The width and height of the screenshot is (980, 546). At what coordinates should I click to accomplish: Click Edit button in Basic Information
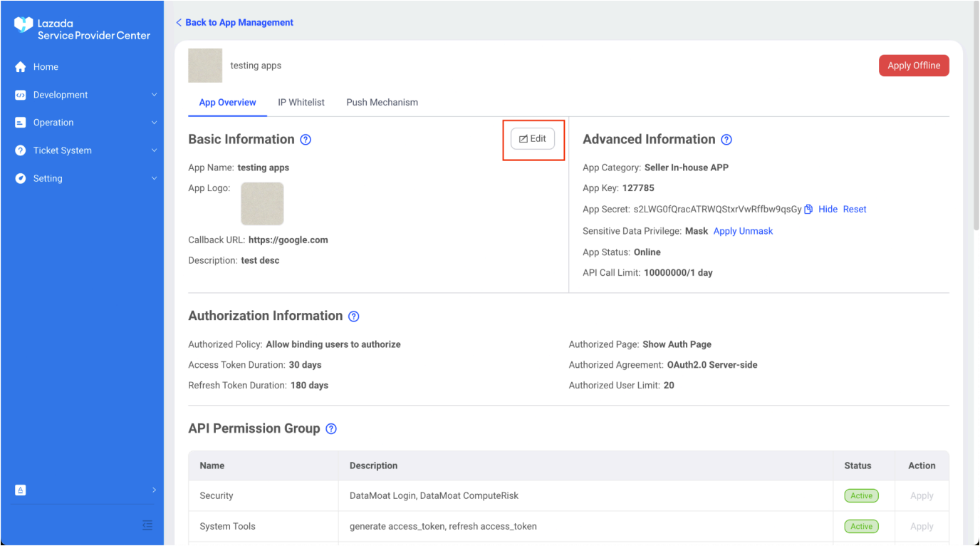(533, 139)
